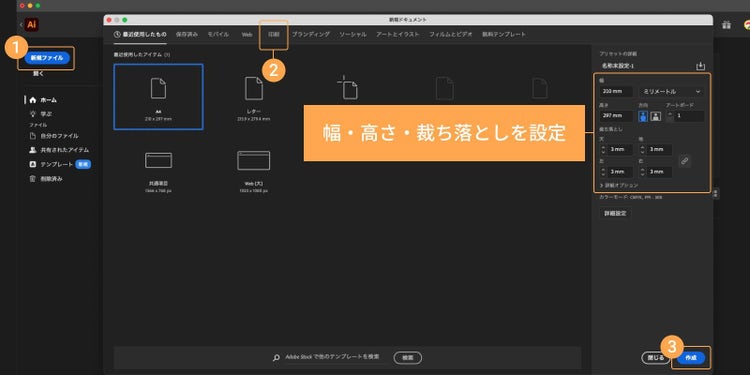Open the ミリメートル units dropdown
The width and height of the screenshot is (750, 375).
(x=672, y=91)
